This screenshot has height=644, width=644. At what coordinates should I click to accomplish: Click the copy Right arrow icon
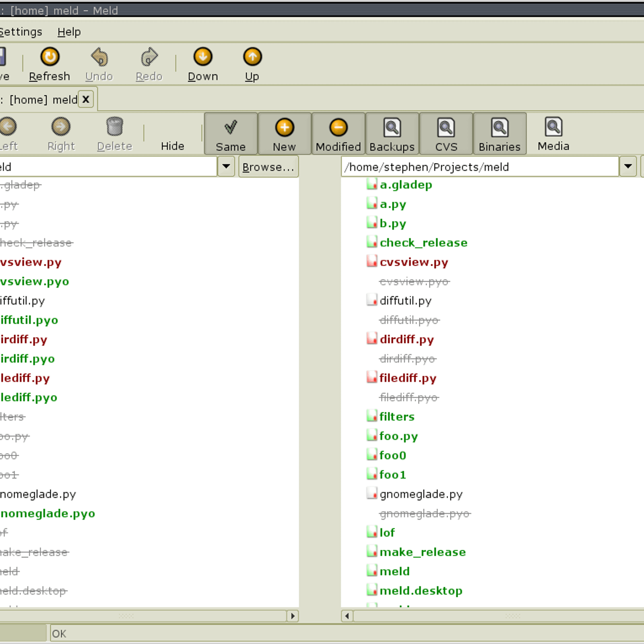[x=61, y=126]
